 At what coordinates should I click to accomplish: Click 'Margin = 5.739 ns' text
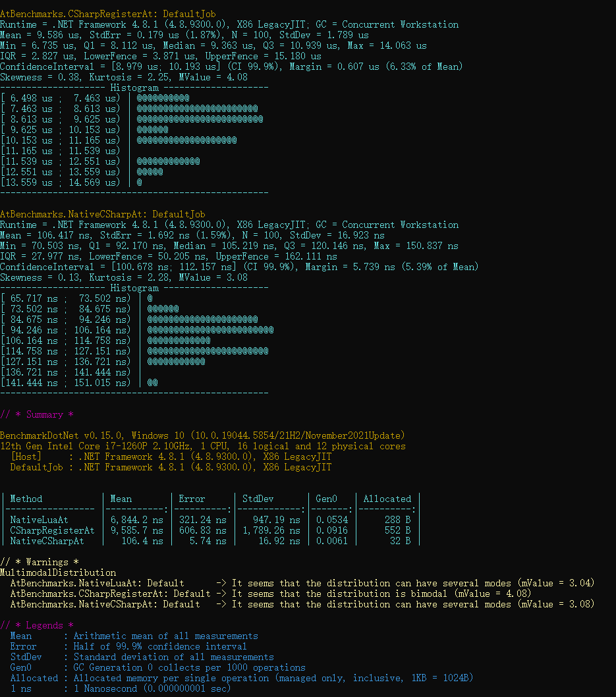pyautogui.click(x=350, y=267)
